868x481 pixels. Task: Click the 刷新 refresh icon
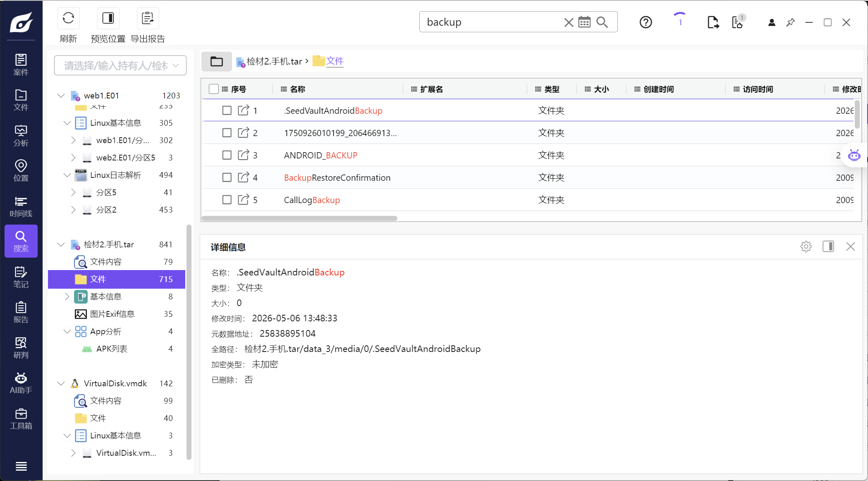coord(68,18)
